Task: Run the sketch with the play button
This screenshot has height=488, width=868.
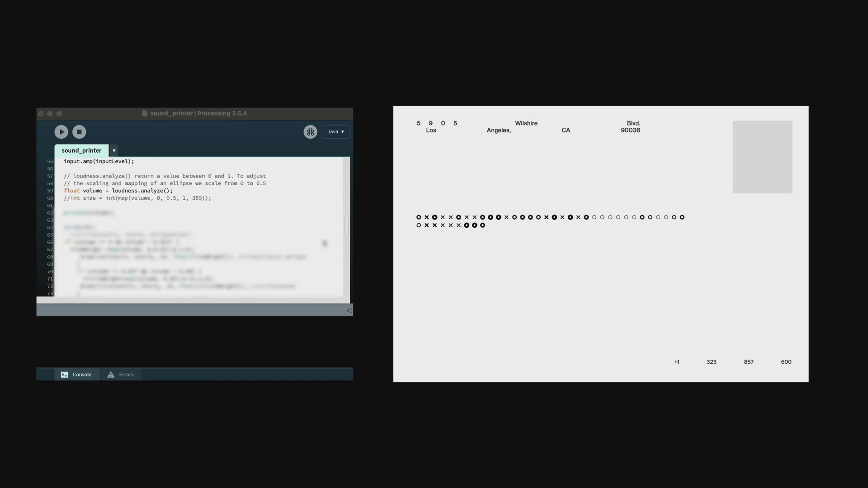Action: [x=61, y=132]
